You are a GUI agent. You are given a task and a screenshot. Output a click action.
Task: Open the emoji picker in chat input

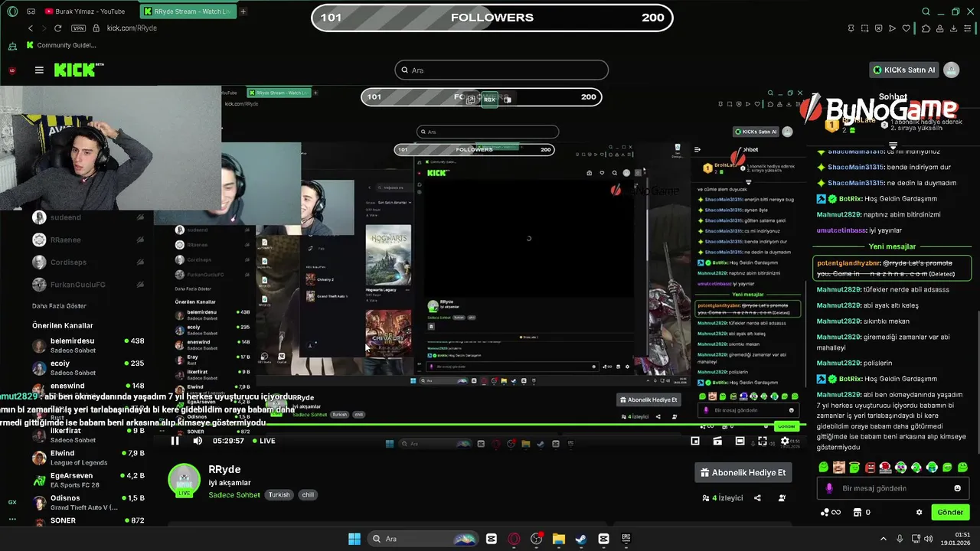tap(958, 488)
